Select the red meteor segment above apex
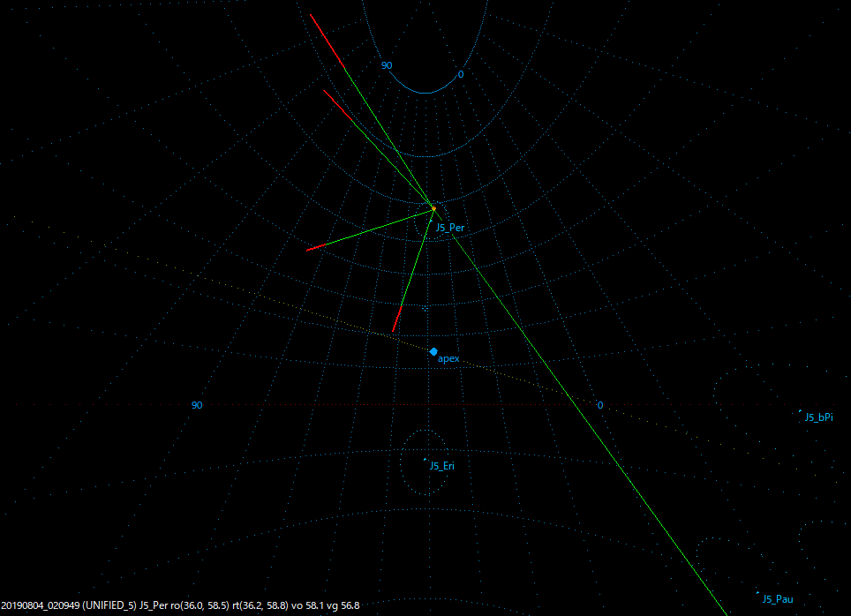This screenshot has width=851, height=616. [397, 320]
